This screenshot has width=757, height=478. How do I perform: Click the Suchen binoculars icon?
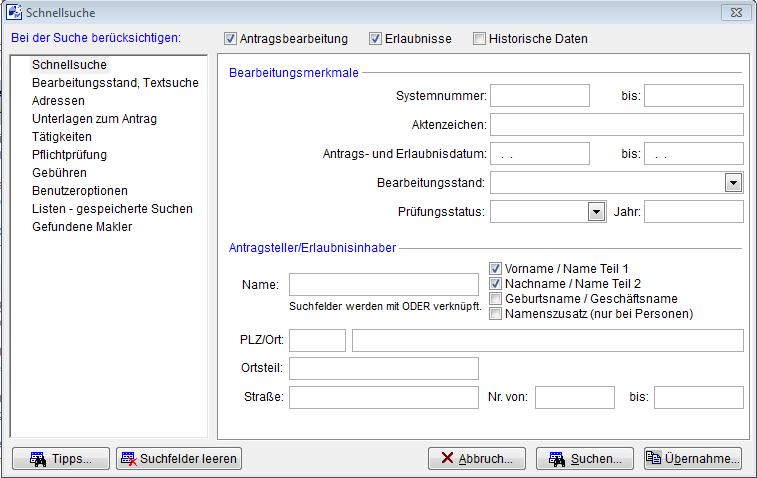558,459
